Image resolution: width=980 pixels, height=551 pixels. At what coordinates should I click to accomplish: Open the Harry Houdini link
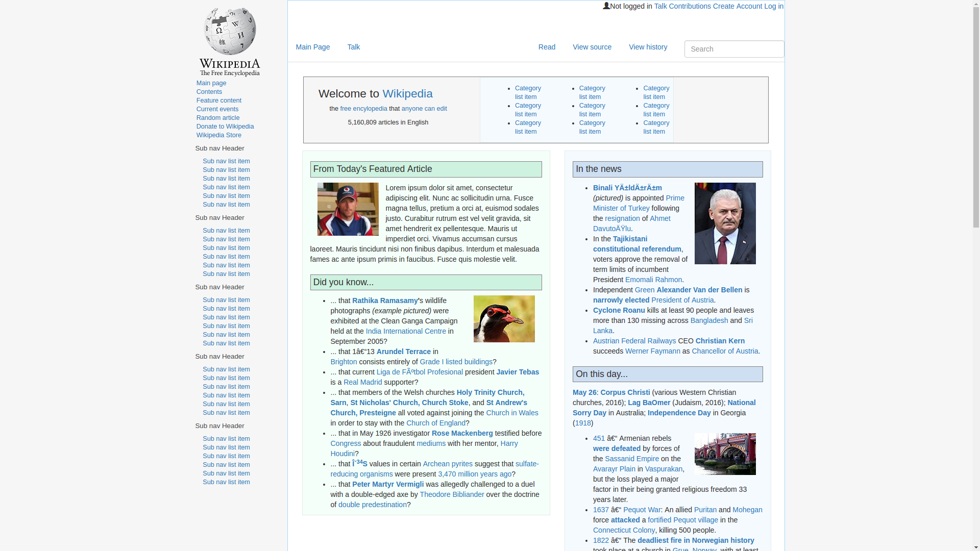pos(424,448)
